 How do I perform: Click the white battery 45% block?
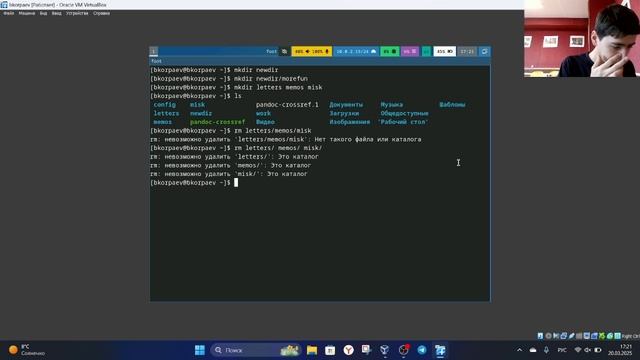444,51
